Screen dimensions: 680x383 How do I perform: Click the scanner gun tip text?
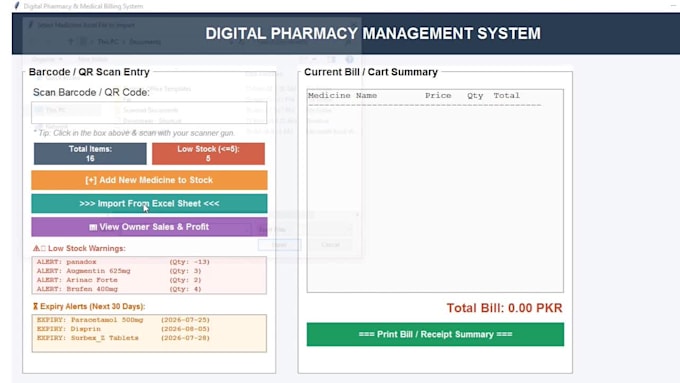point(134,133)
